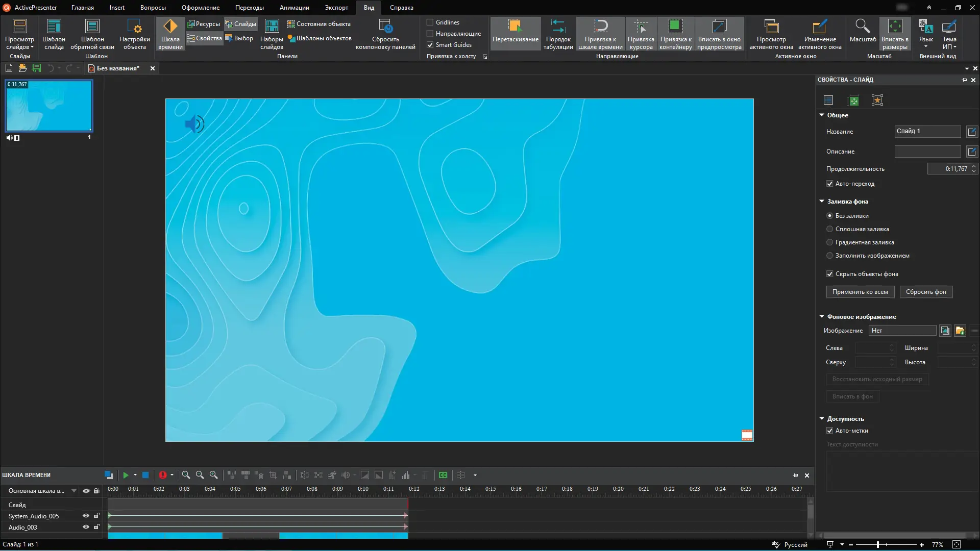Click the Reset panel layout (Сбросить компоновку) icon
980x551 pixels.
click(385, 27)
